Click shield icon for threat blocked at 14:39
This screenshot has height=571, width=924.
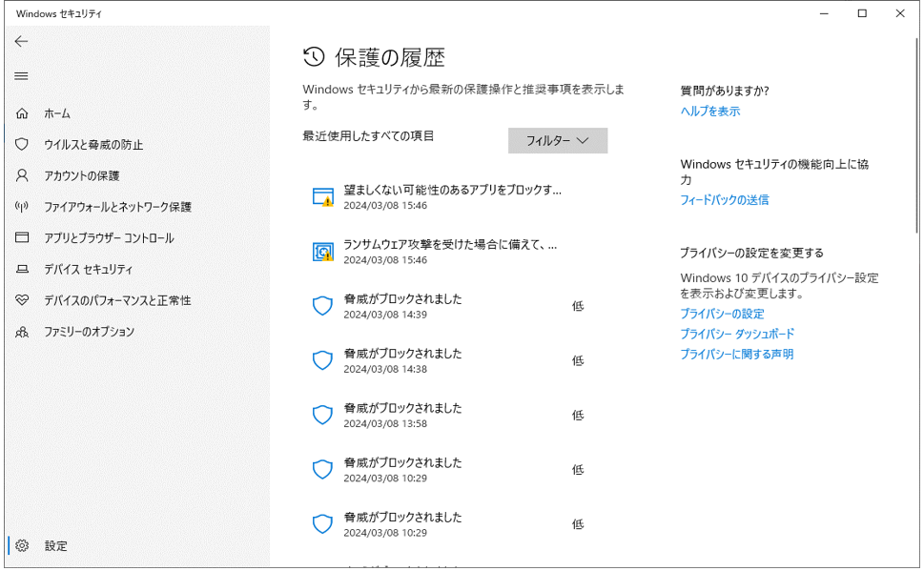point(322,306)
